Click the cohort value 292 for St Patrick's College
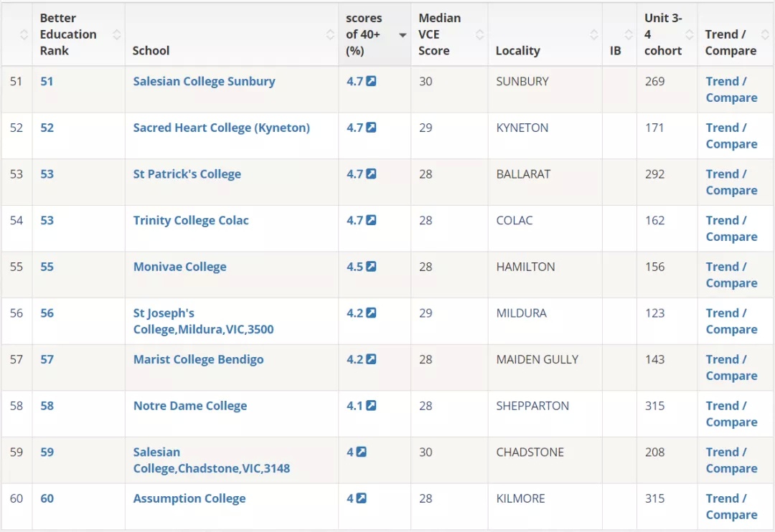The image size is (775, 532). (x=655, y=174)
